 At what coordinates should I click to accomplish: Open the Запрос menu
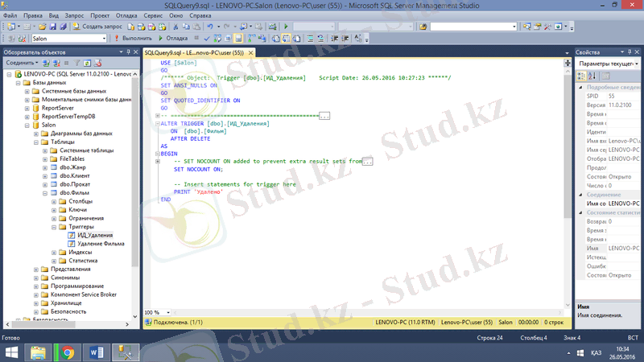click(74, 15)
